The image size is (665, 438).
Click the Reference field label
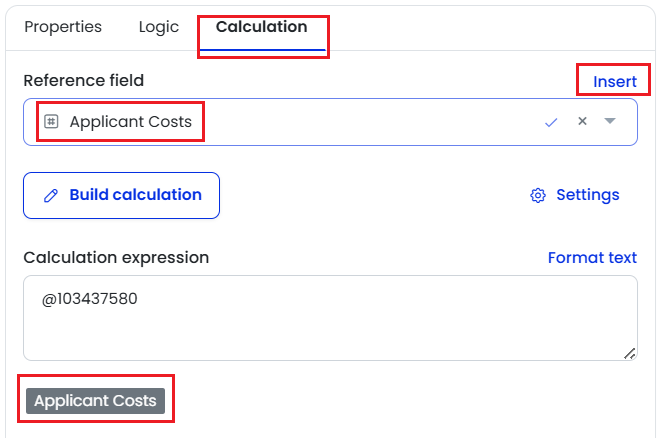pyautogui.click(x=84, y=81)
